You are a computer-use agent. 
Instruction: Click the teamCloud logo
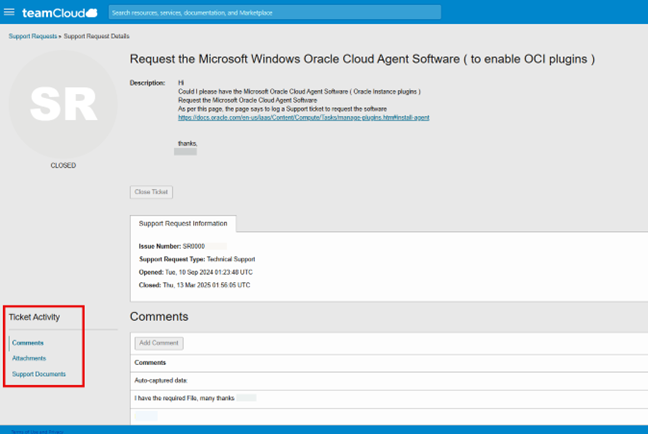coord(60,13)
